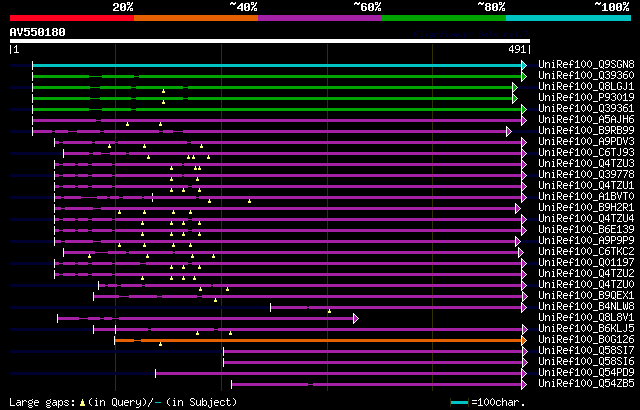Image resolution: width=640 pixels, height=410 pixels.
Task: Click the cyan Q9SGN8 alignment bar
Action: click(x=277, y=65)
